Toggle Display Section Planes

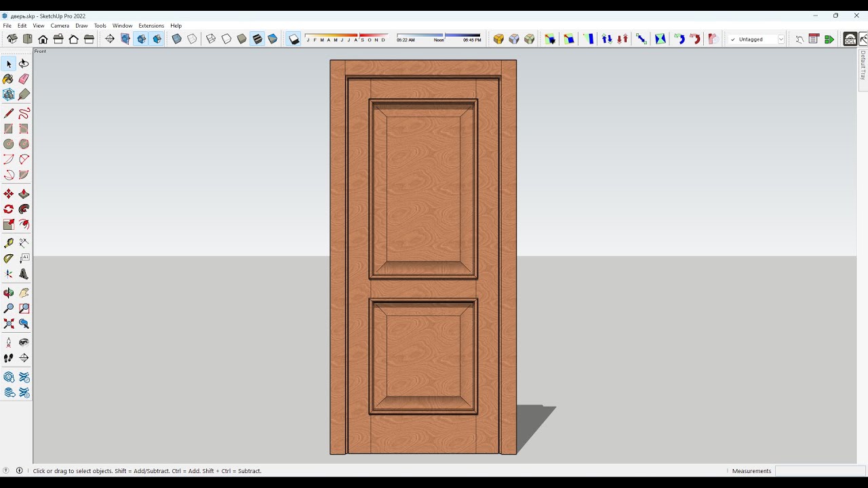(x=125, y=39)
